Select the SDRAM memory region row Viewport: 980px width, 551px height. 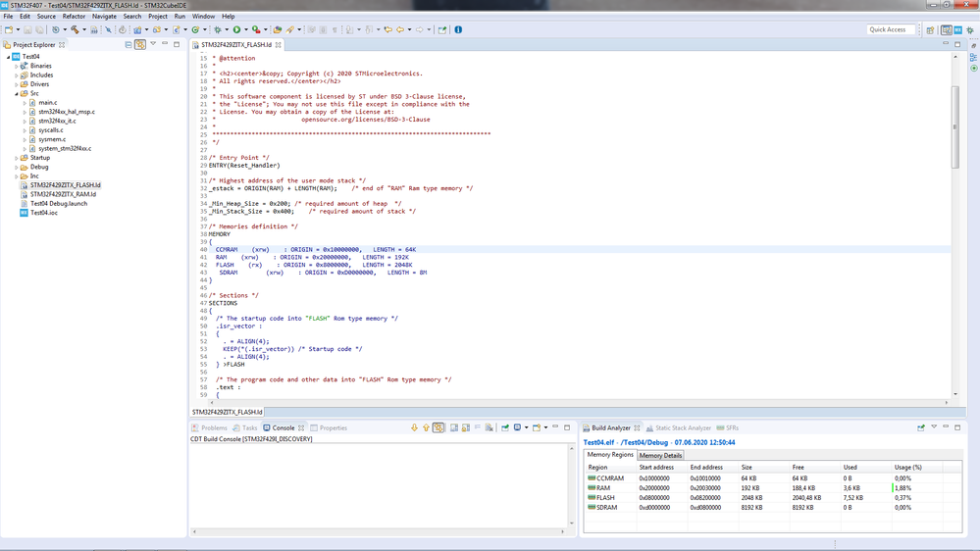click(x=772, y=508)
